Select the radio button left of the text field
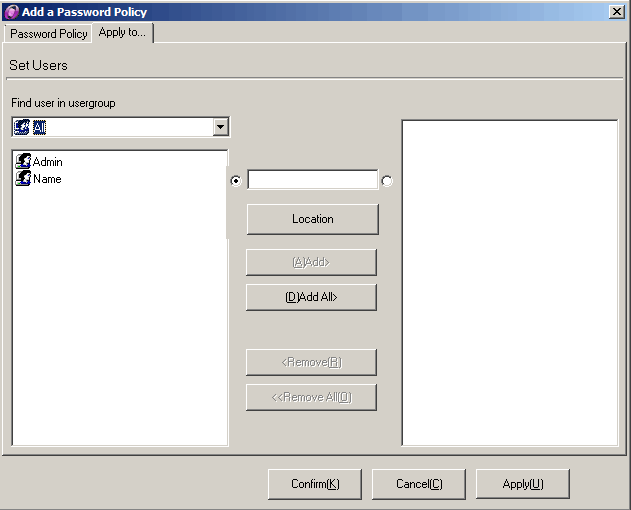This screenshot has width=631, height=510. pos(236,181)
